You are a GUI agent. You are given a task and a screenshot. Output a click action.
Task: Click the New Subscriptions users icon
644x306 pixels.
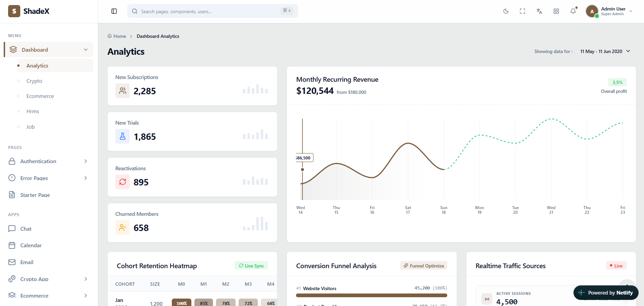click(123, 91)
